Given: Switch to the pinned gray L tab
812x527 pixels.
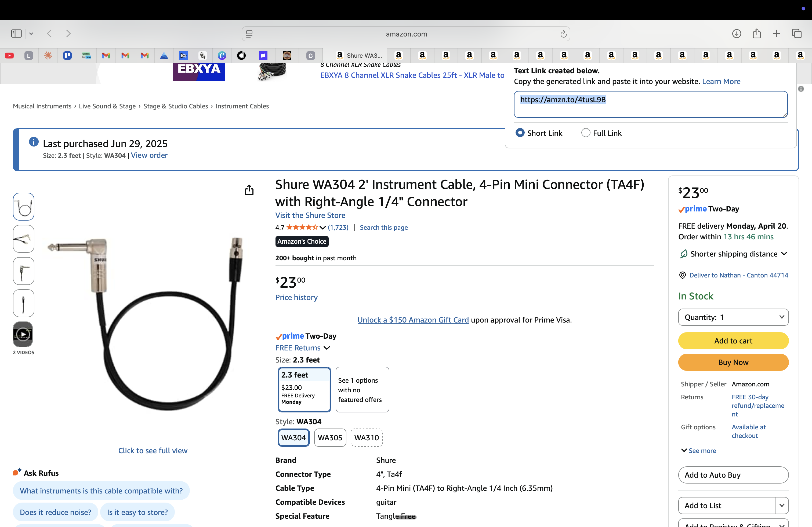Looking at the screenshot, I should pos(29,56).
